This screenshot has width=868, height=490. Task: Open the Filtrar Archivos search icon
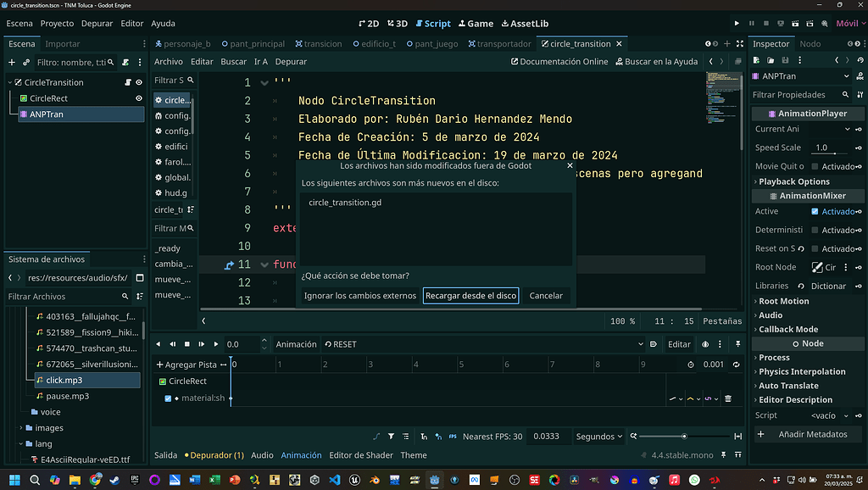point(125,297)
